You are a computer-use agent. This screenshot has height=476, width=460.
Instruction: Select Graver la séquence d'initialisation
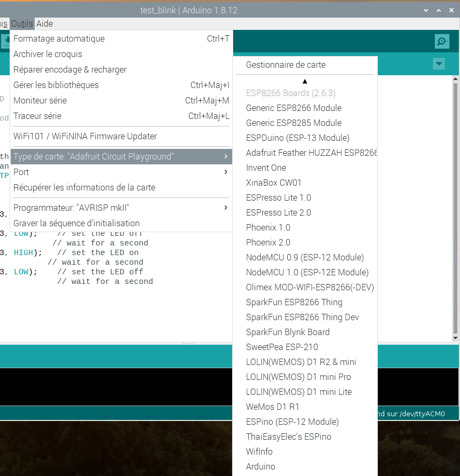coord(121,223)
